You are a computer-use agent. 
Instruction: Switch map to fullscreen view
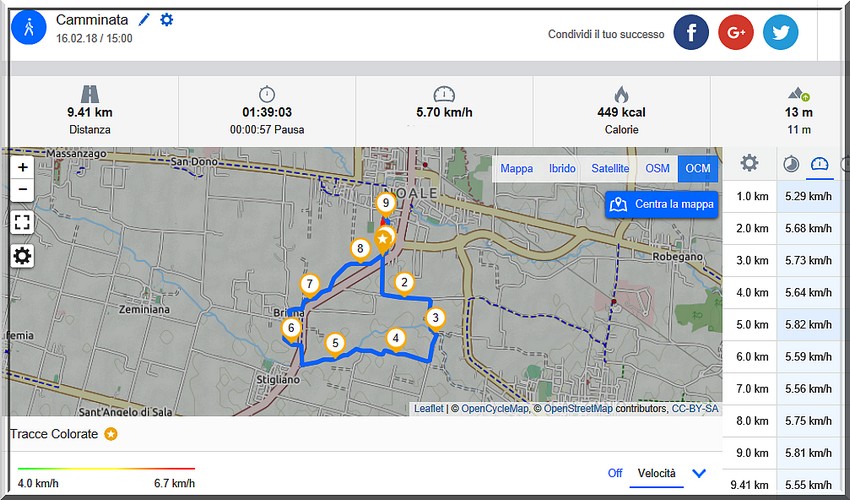[22, 222]
